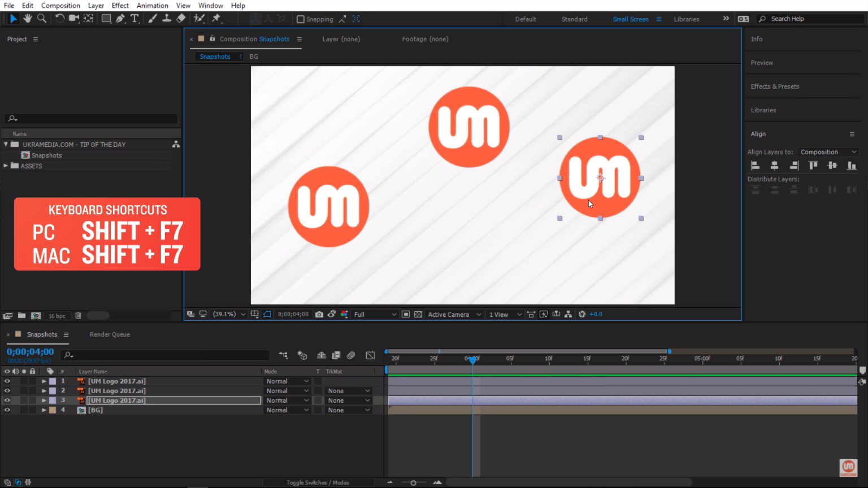868x488 pixels.
Task: Open the Align Layers to Composition dropdown
Action: point(828,152)
